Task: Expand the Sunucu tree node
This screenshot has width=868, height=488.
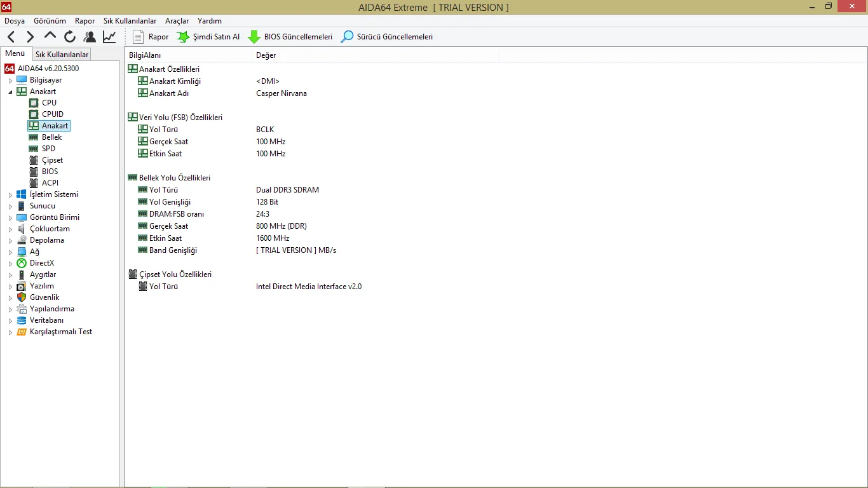Action: (x=11, y=207)
